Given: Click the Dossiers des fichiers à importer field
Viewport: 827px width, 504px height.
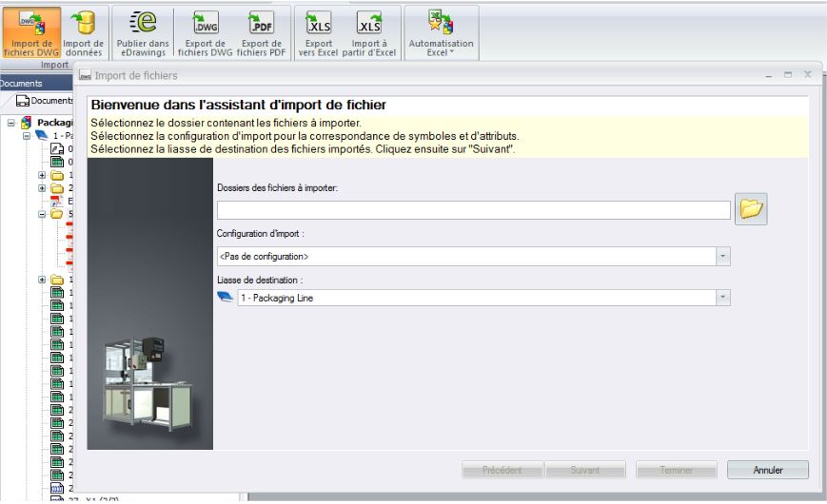Looking at the screenshot, I should pyautogui.click(x=474, y=210).
